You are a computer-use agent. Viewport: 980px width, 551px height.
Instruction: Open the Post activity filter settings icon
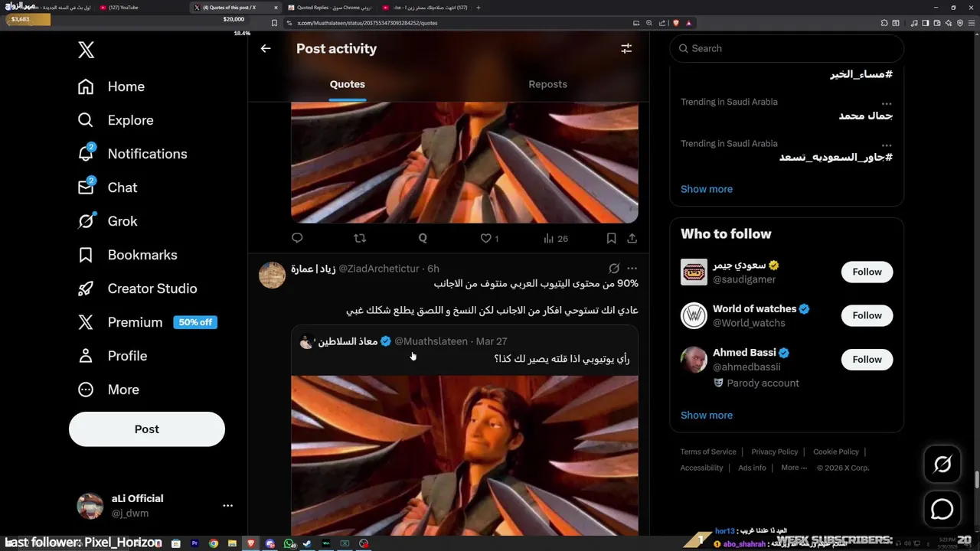626,48
